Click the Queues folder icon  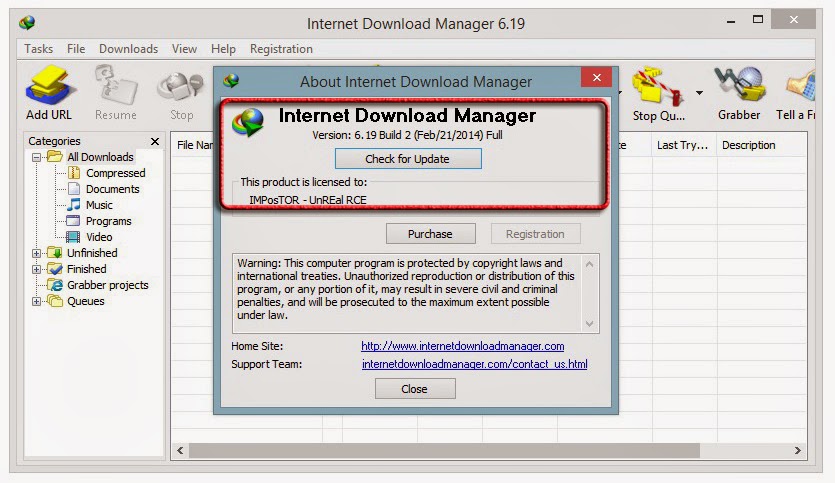[55, 300]
